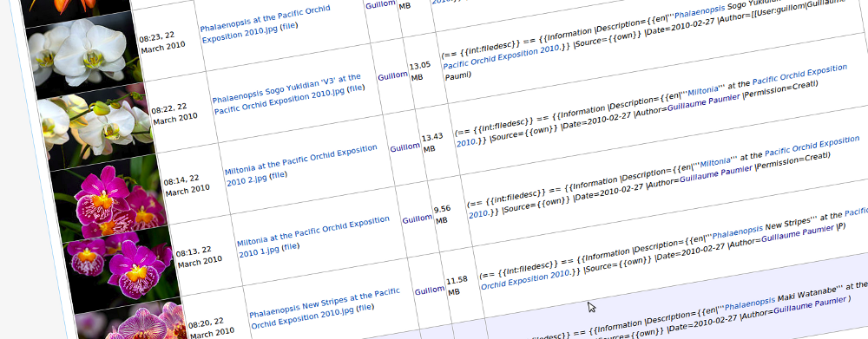Open Miltonia at the Pacific Orchid Exposition 2010 1.jpg

pyautogui.click(x=313, y=238)
